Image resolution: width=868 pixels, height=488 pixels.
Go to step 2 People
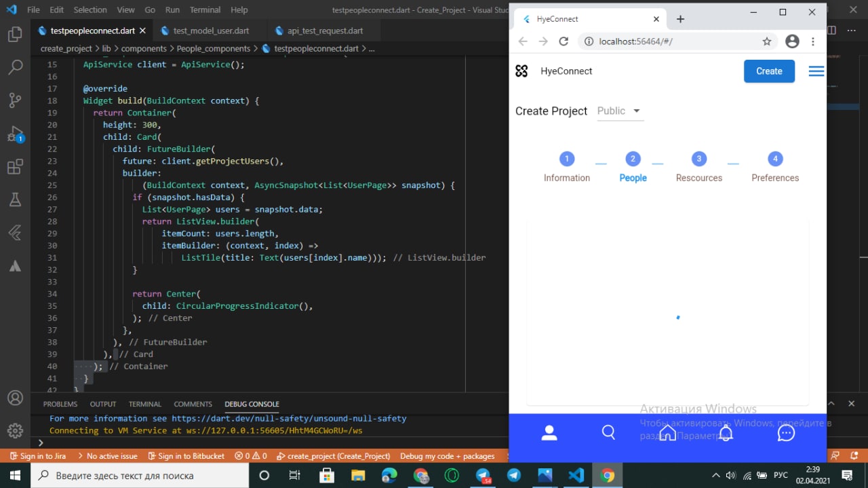(633, 167)
